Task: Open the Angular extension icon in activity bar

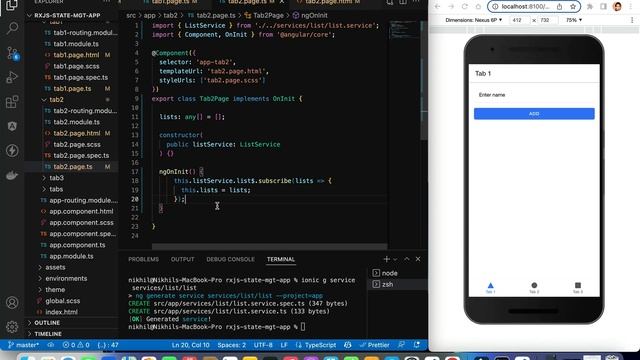Action: click(x=12, y=126)
